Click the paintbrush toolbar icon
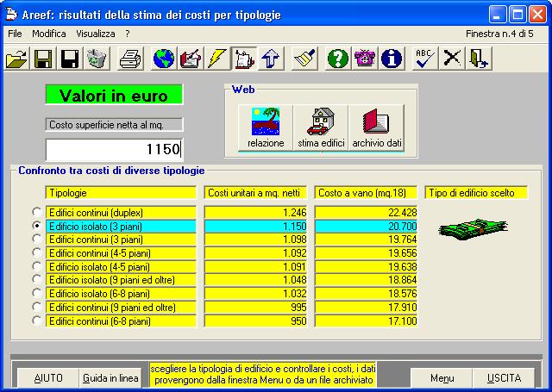This screenshot has width=552, height=392. [x=304, y=59]
